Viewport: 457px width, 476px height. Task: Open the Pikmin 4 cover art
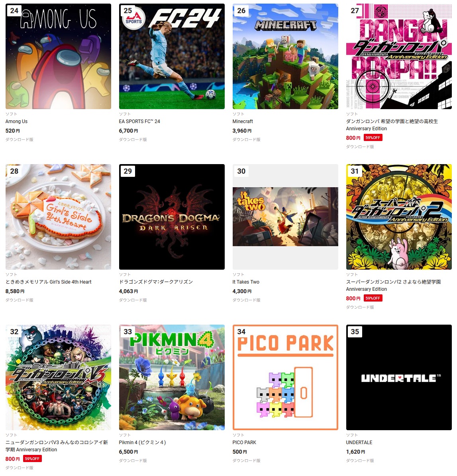[x=172, y=377]
